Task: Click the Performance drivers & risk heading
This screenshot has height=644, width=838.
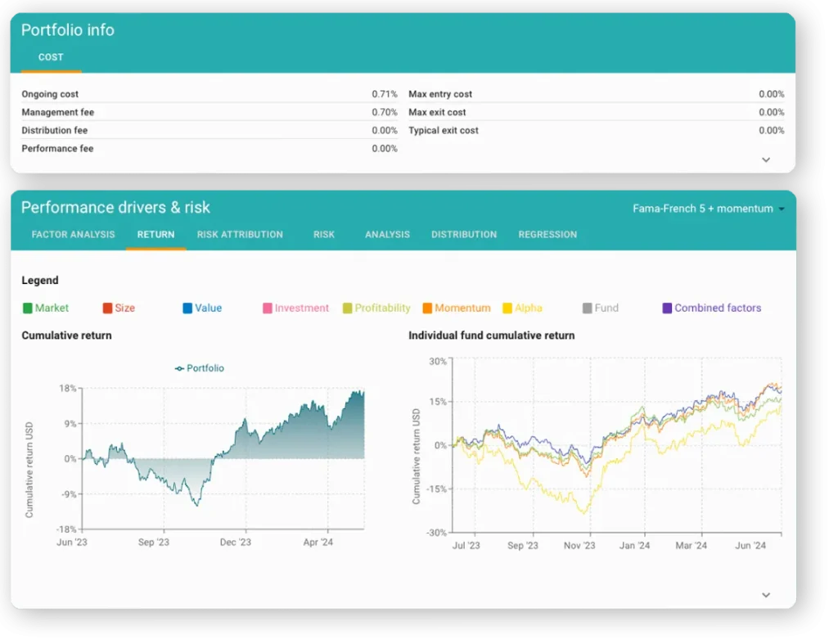Action: (115, 207)
